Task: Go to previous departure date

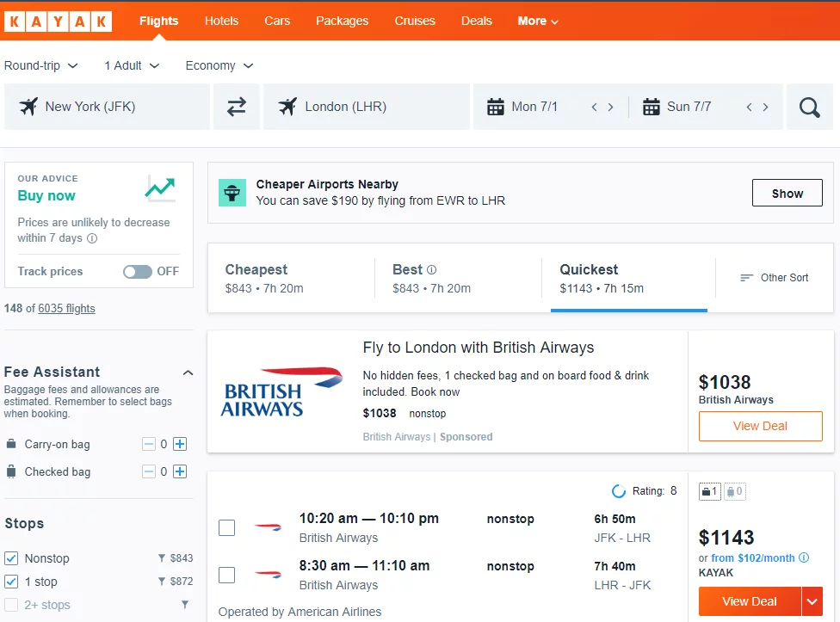Action: point(594,107)
